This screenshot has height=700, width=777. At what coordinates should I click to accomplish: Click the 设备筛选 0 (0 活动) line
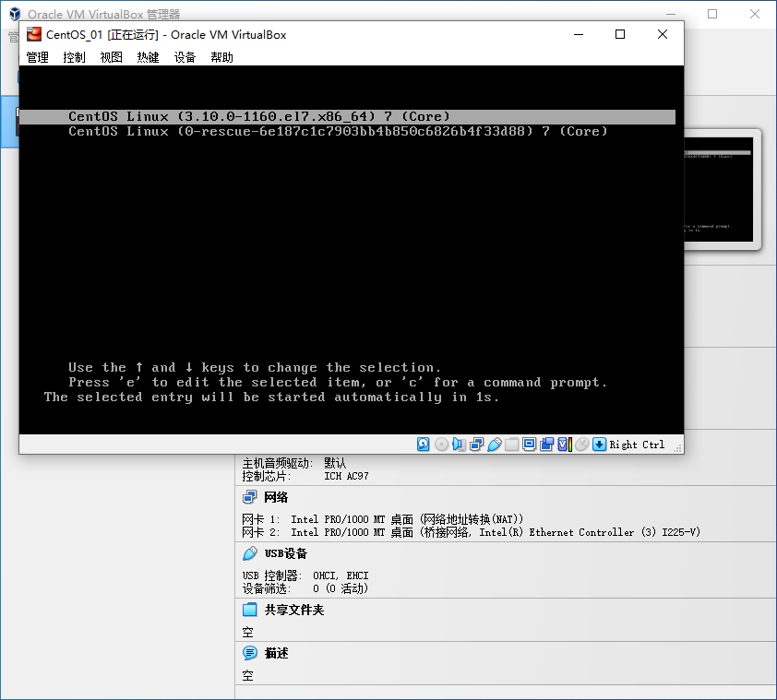click(305, 588)
